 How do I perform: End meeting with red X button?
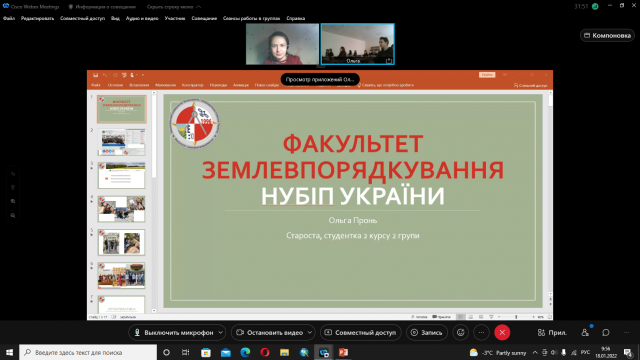tap(502, 333)
